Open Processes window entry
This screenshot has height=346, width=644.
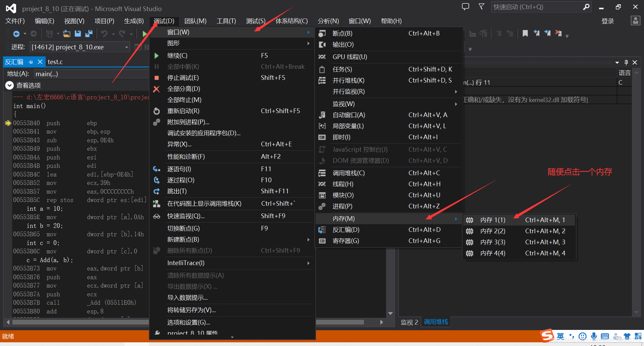pyautogui.click(x=389, y=206)
